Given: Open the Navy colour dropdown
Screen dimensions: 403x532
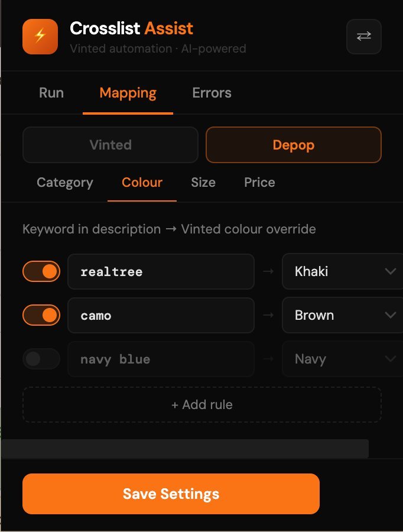Looking at the screenshot, I should pos(343,359).
